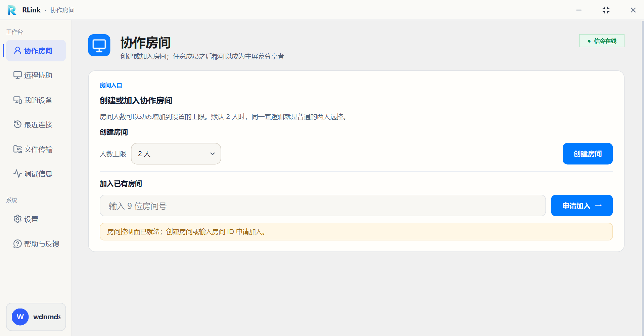The width and height of the screenshot is (644, 336).
Task: Click the 调试信息 activity pulse icon
Action: (17, 174)
